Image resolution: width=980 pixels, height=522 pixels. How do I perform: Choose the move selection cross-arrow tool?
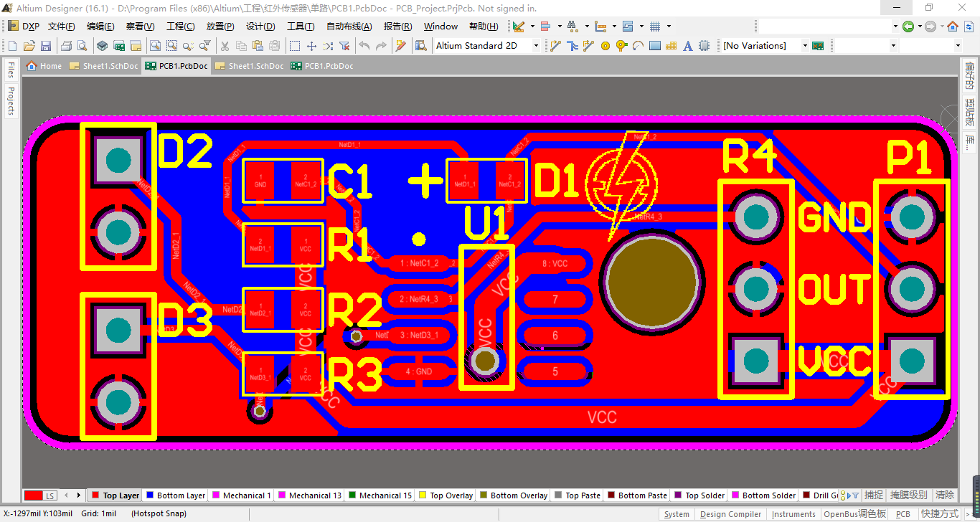coord(311,46)
